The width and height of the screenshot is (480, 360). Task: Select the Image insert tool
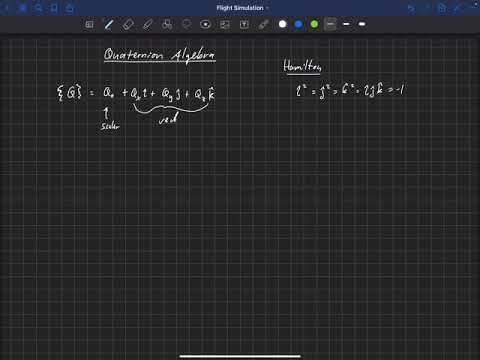225,24
